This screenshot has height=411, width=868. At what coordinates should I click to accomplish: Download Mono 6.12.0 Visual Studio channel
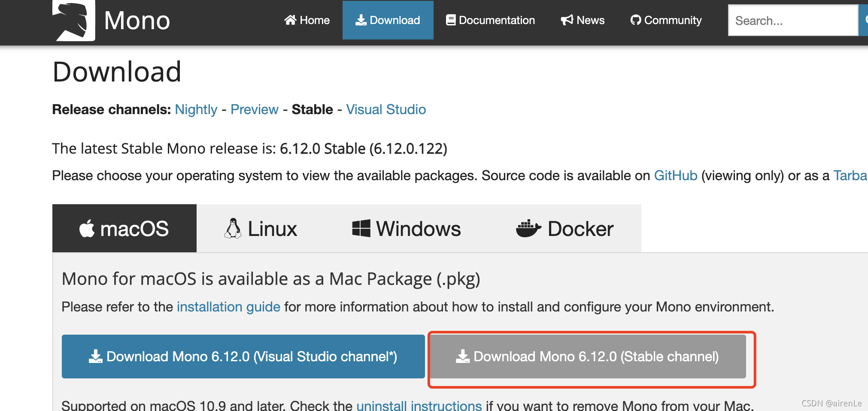click(x=243, y=357)
